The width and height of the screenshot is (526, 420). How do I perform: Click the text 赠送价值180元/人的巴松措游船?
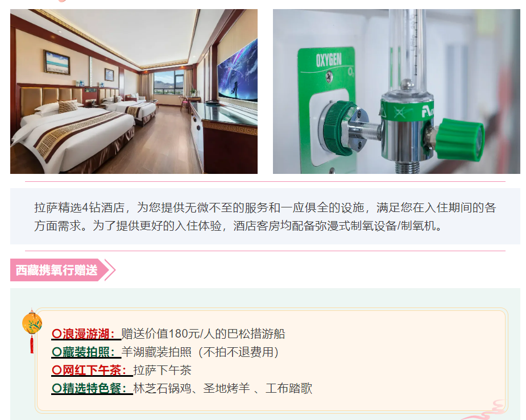pyautogui.click(x=203, y=334)
